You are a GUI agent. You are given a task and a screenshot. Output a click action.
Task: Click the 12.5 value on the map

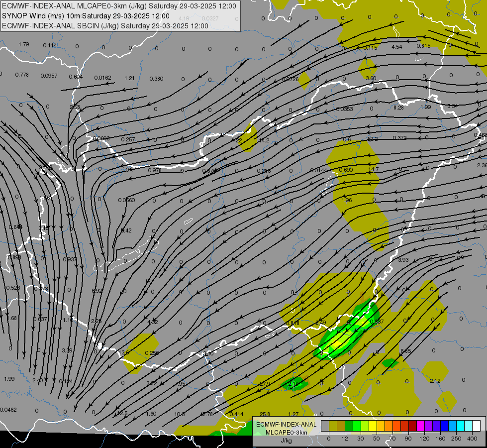pos(122,414)
